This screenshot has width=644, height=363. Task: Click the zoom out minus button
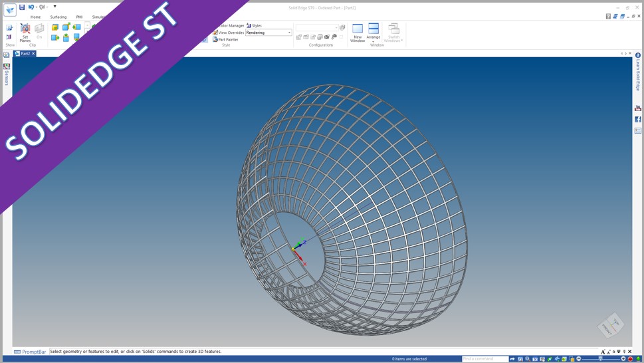[x=579, y=359]
